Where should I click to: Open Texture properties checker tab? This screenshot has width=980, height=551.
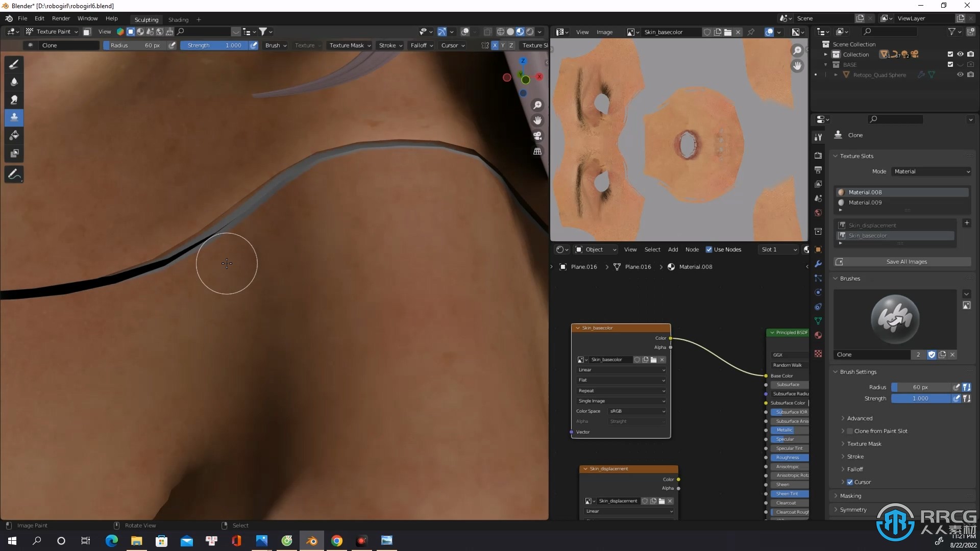point(818,354)
